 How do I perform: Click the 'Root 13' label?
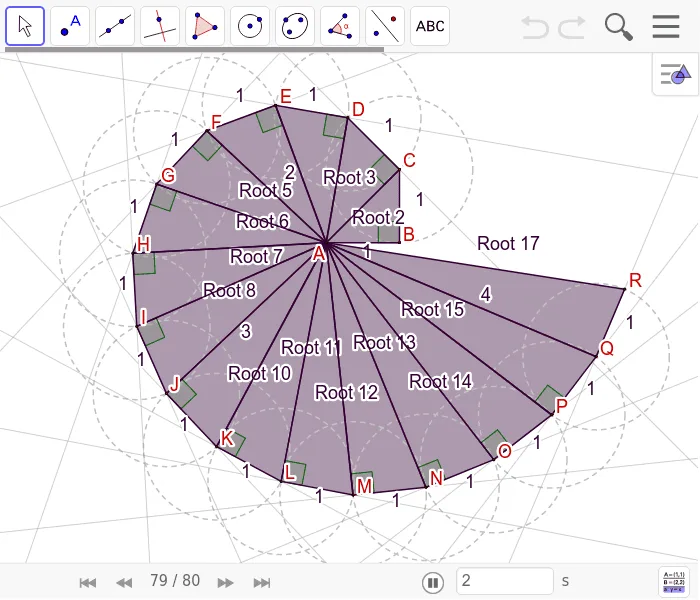tap(384, 342)
